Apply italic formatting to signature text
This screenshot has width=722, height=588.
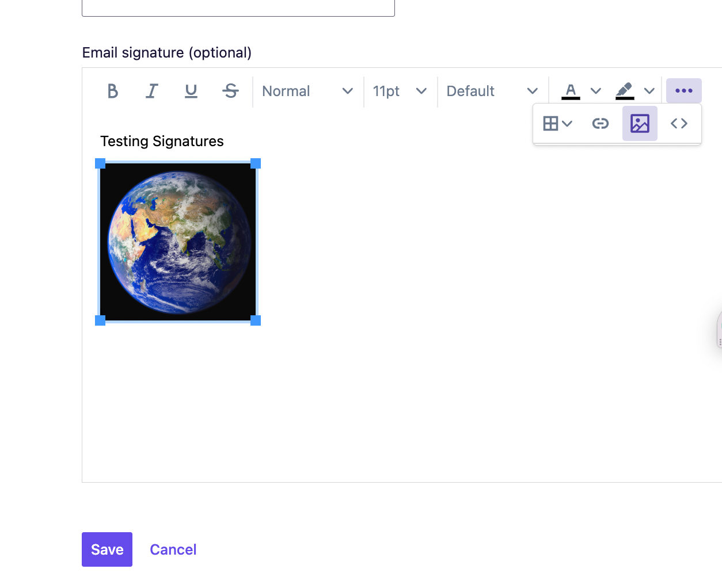point(152,91)
